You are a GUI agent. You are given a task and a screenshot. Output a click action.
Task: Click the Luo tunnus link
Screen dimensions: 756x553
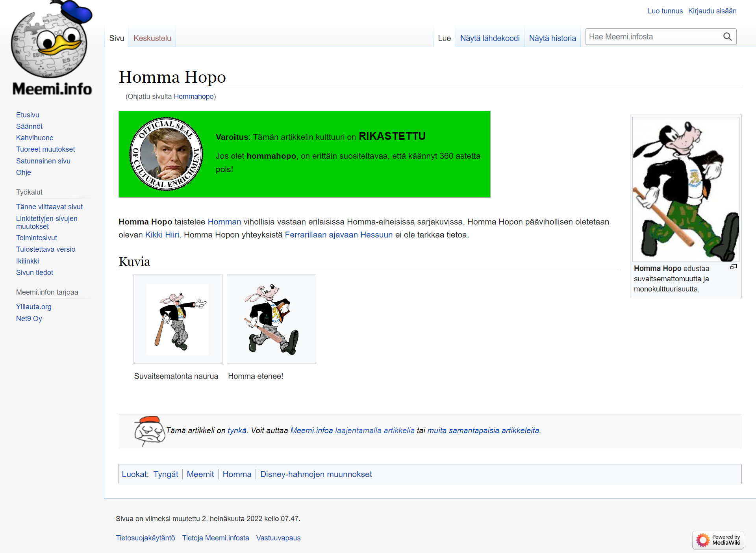[x=665, y=11]
